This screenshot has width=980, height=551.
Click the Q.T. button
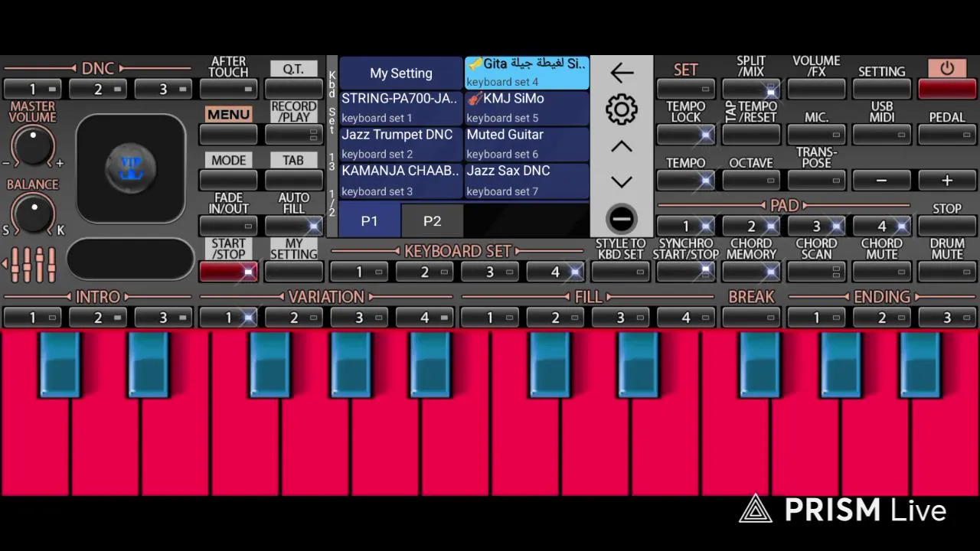(293, 89)
